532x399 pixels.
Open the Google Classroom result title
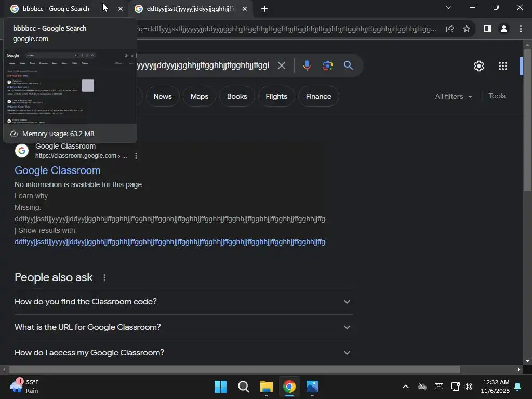(x=57, y=170)
